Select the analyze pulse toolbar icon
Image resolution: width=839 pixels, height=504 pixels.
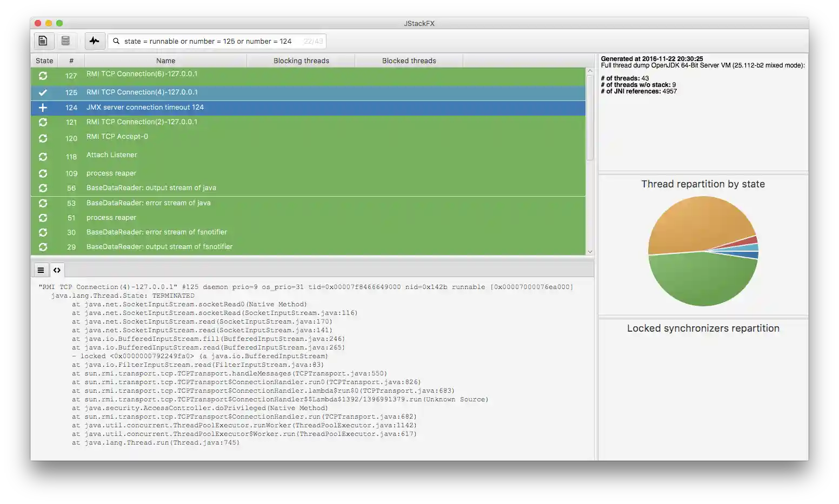[x=95, y=41]
